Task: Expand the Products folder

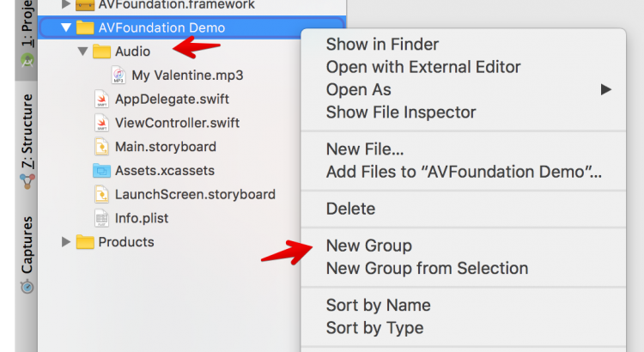Action: click(66, 242)
